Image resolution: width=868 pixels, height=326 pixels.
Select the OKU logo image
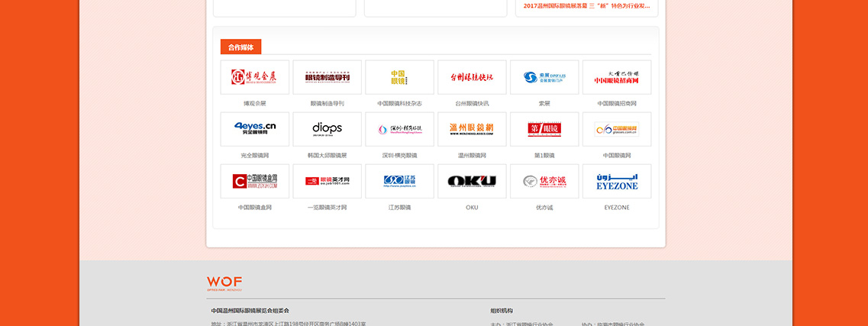(473, 182)
